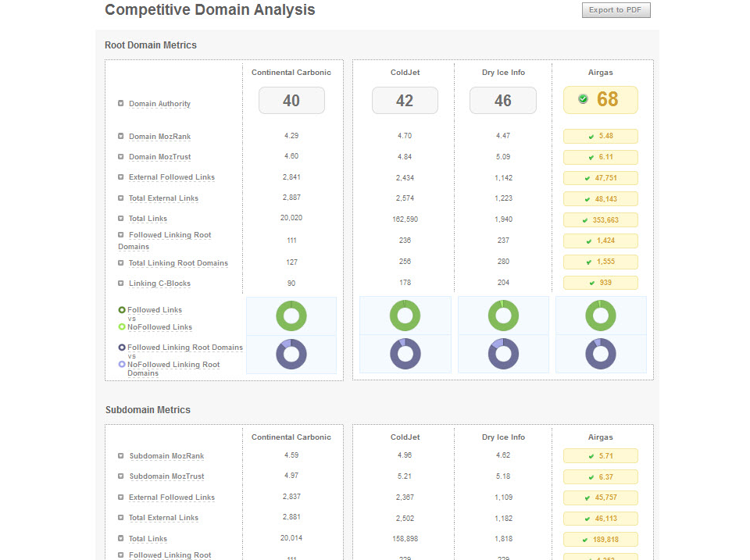
Task: Click Airgas's green followed links donut chart
Action: coord(601,316)
